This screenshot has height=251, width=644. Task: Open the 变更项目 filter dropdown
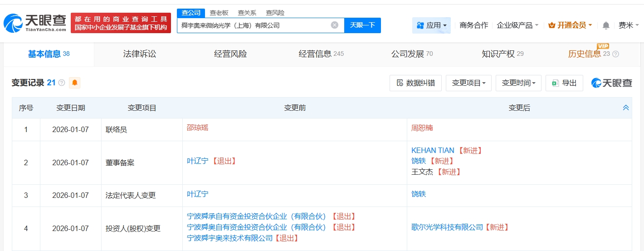click(468, 83)
